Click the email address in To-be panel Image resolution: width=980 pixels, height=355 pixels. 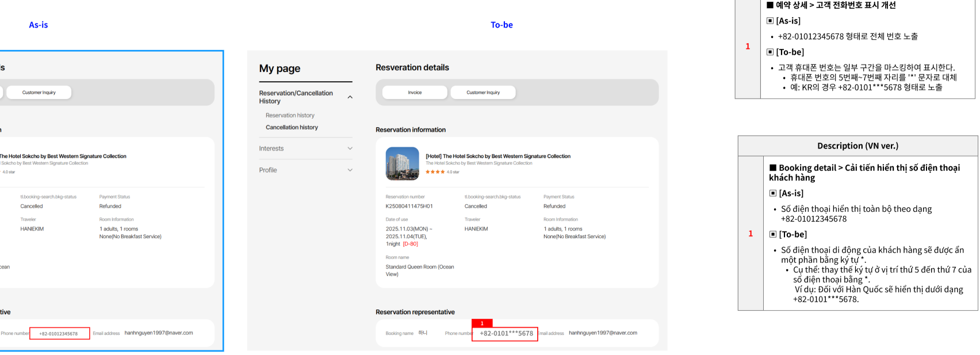tap(603, 333)
